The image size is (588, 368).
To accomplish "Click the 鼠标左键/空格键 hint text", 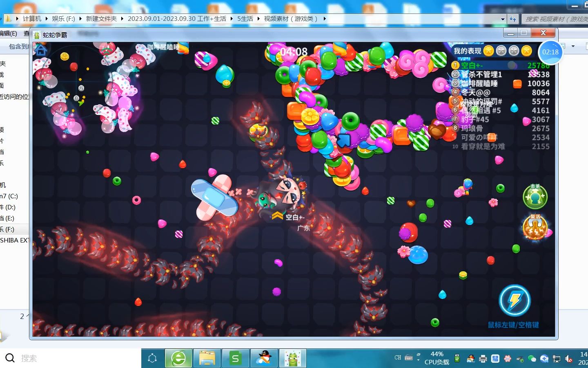I will click(513, 325).
